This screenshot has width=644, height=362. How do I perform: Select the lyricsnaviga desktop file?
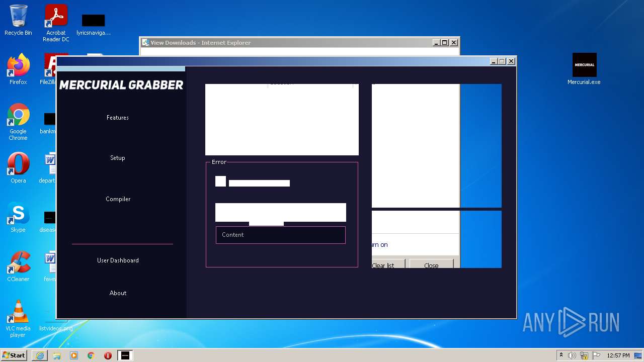(94, 24)
